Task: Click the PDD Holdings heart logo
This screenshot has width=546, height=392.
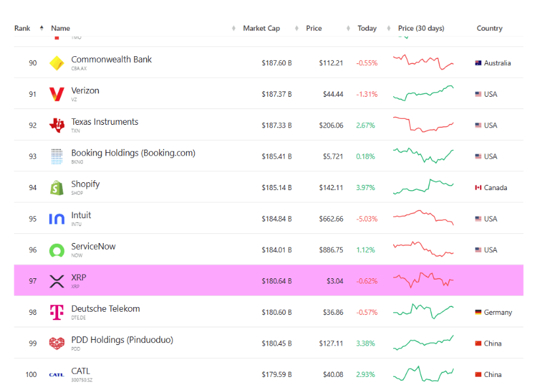Action: [57, 344]
